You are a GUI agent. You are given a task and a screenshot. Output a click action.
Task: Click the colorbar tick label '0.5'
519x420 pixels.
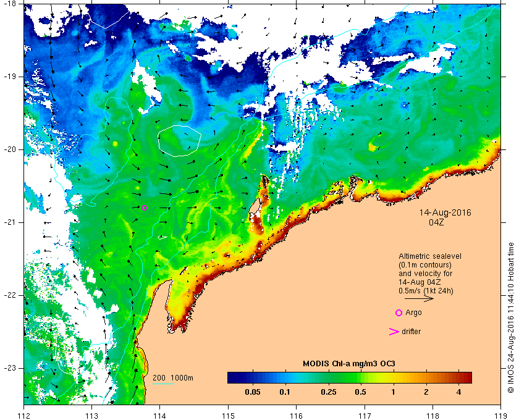tap(360, 392)
